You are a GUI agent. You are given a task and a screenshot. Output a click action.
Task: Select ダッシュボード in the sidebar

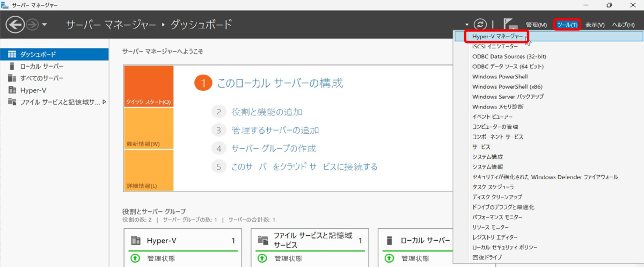coord(54,54)
